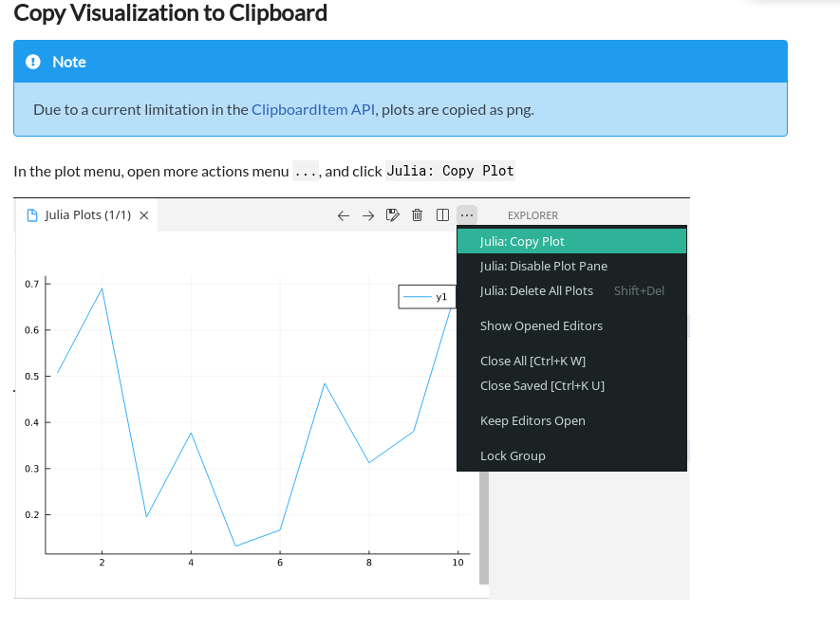Select the previous plot arrow

pos(344,215)
